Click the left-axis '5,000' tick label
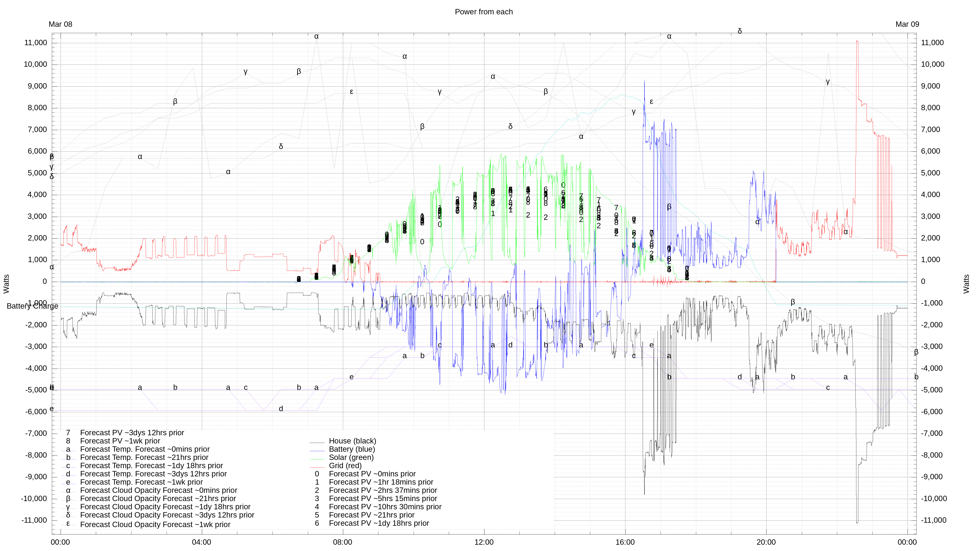The width and height of the screenshot is (980, 551). [37, 173]
